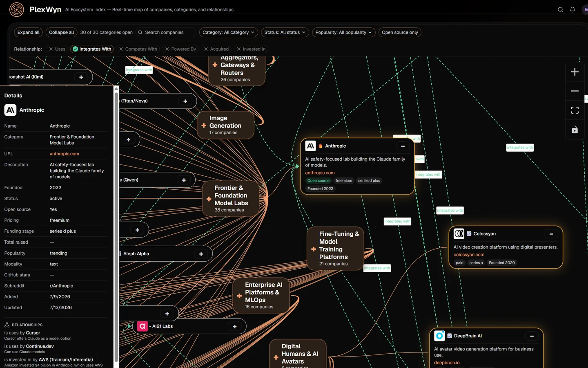Viewport: 588px width, 368px height.
Task: Expand the Aleph Alpha node
Action: (x=201, y=254)
